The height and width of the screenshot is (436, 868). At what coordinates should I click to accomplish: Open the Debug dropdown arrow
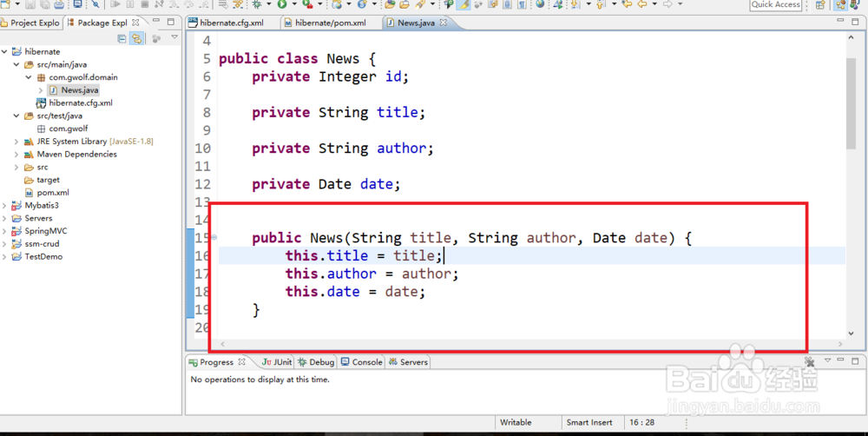268,4
